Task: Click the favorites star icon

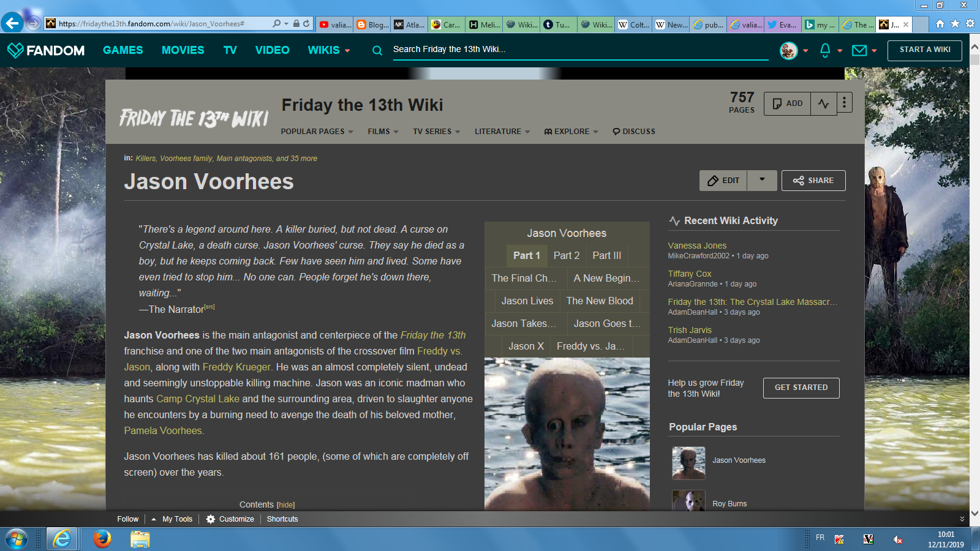Action: point(955,24)
